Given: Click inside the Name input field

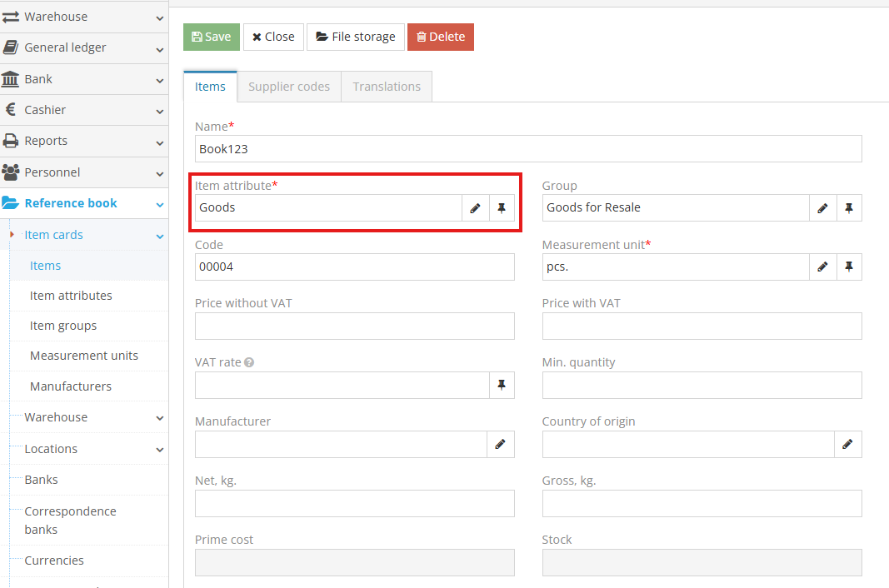Looking at the screenshot, I should pos(527,148).
